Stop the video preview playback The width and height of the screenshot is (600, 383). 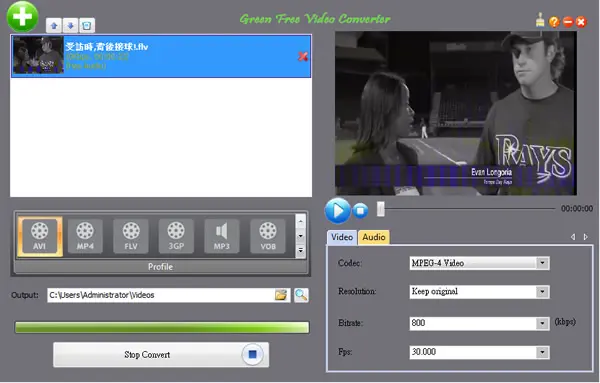(360, 211)
